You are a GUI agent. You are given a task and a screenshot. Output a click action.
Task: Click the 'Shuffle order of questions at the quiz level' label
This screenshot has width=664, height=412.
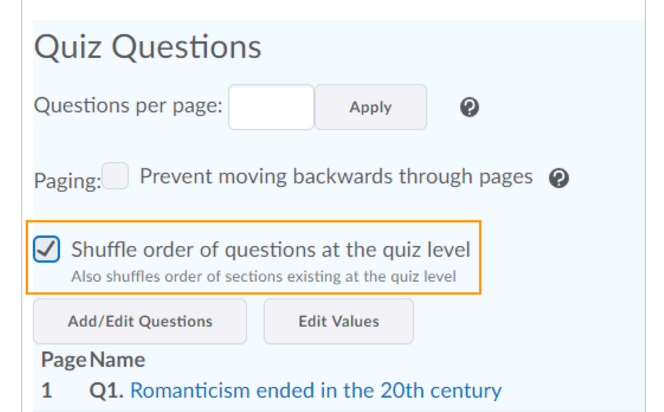tap(270, 249)
